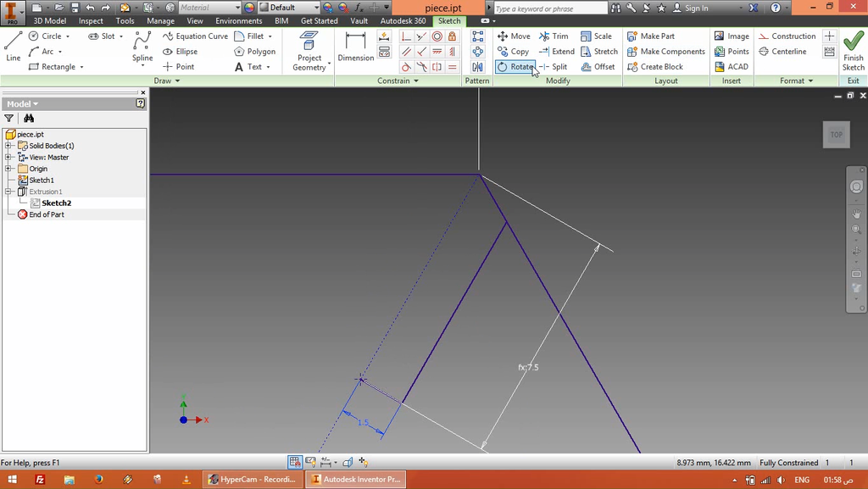Screen dimensions: 868x489
Task: Expand the Format panel dropdown
Action: tap(796, 81)
